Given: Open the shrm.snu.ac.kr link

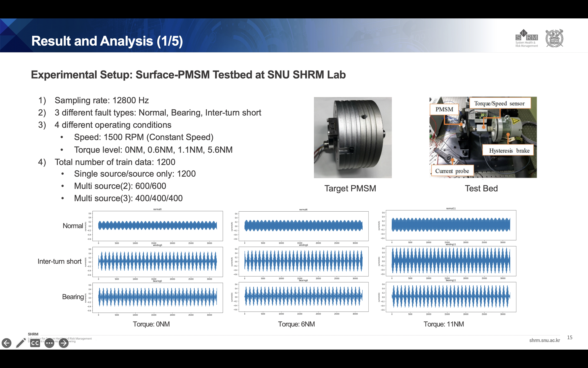Looking at the screenshot, I should coord(545,340).
